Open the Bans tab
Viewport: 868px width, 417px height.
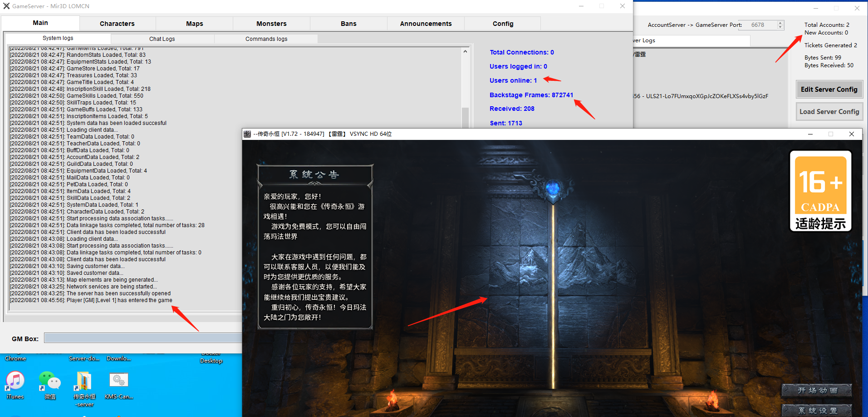point(349,24)
